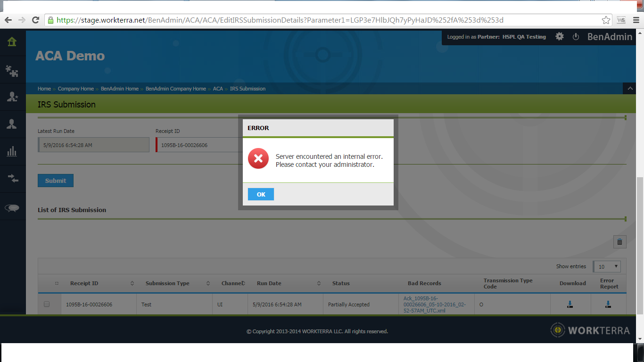This screenshot has width=644, height=362.
Task: Click the settings gear icon in header
Action: point(560,37)
